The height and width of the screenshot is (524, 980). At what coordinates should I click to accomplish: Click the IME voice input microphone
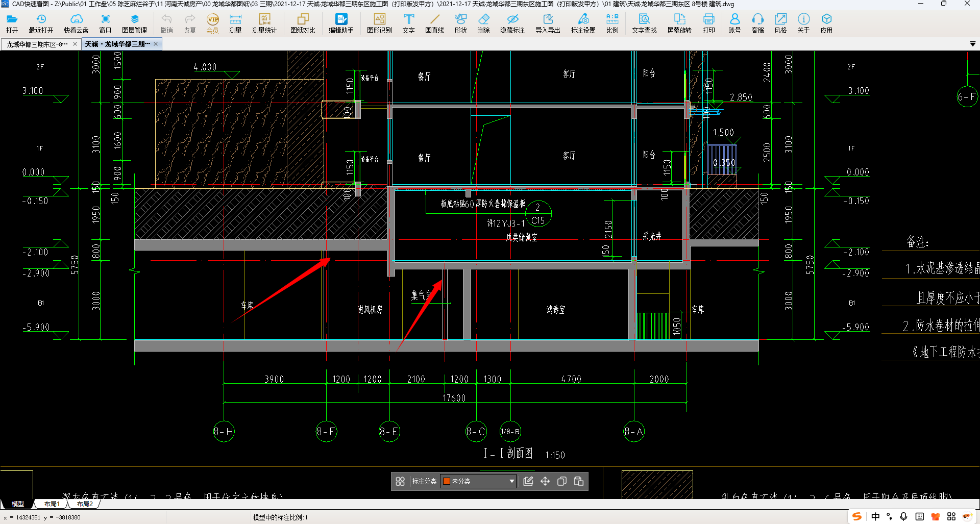pos(904,516)
